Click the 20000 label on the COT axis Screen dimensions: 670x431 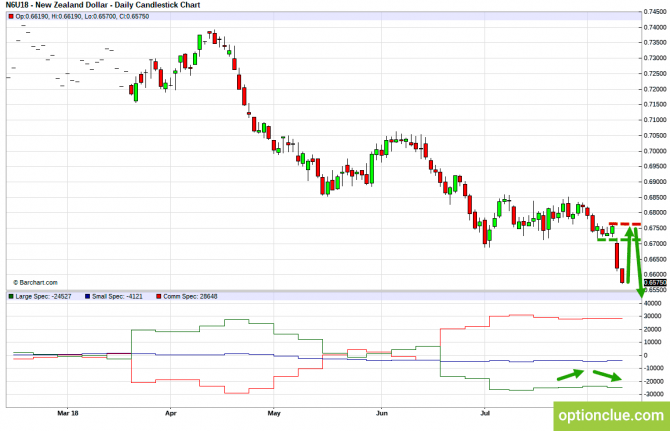tap(652, 329)
